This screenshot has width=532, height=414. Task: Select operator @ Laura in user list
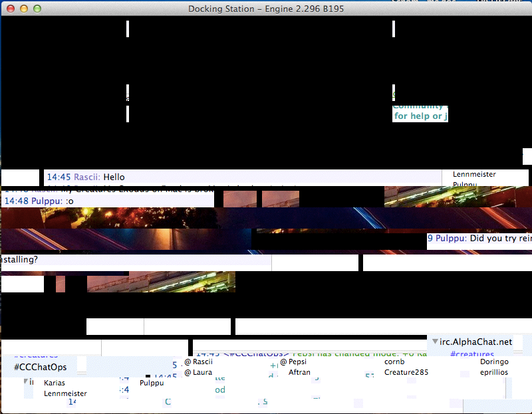(198, 373)
